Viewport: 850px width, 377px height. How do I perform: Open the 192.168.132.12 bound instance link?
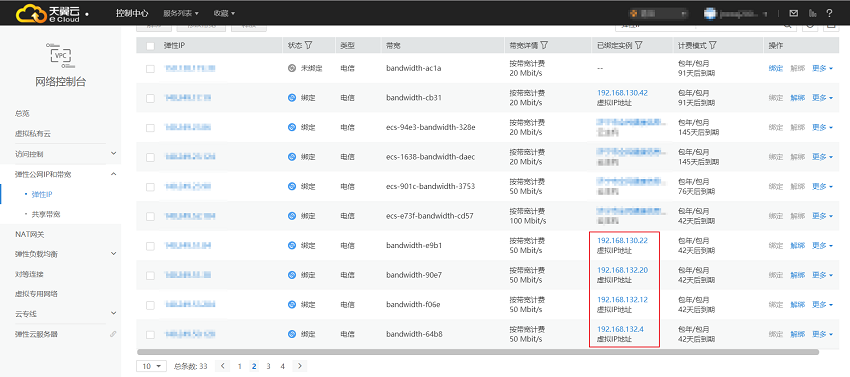pos(622,299)
